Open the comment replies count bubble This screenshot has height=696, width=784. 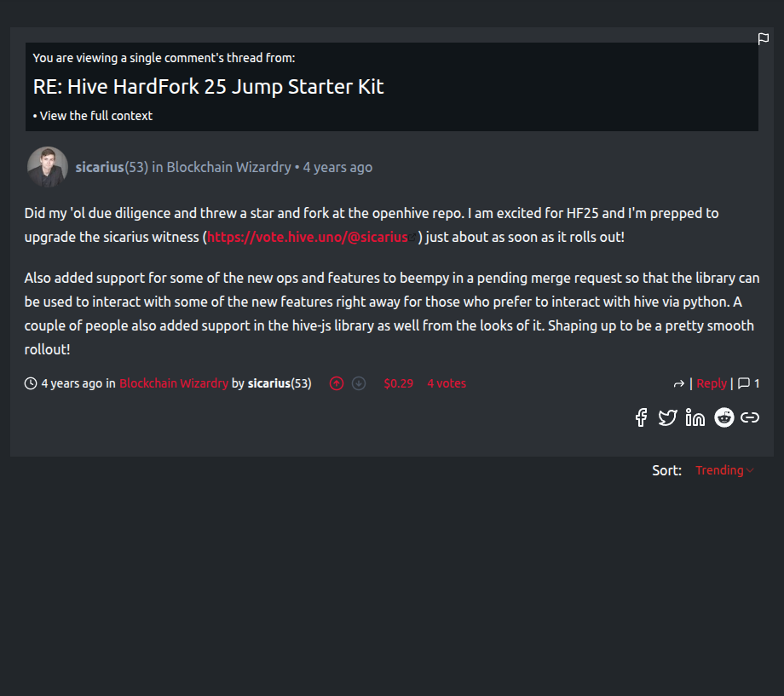point(748,383)
